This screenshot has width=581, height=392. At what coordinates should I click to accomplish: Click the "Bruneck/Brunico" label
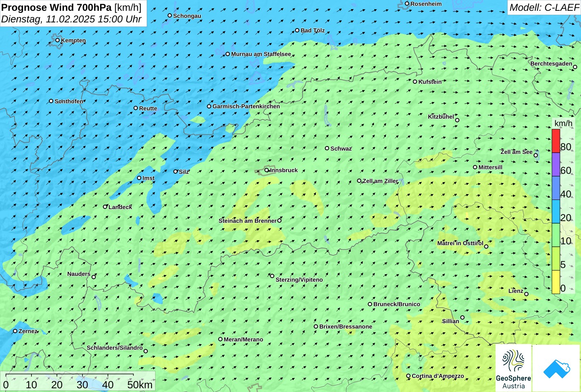click(397, 304)
